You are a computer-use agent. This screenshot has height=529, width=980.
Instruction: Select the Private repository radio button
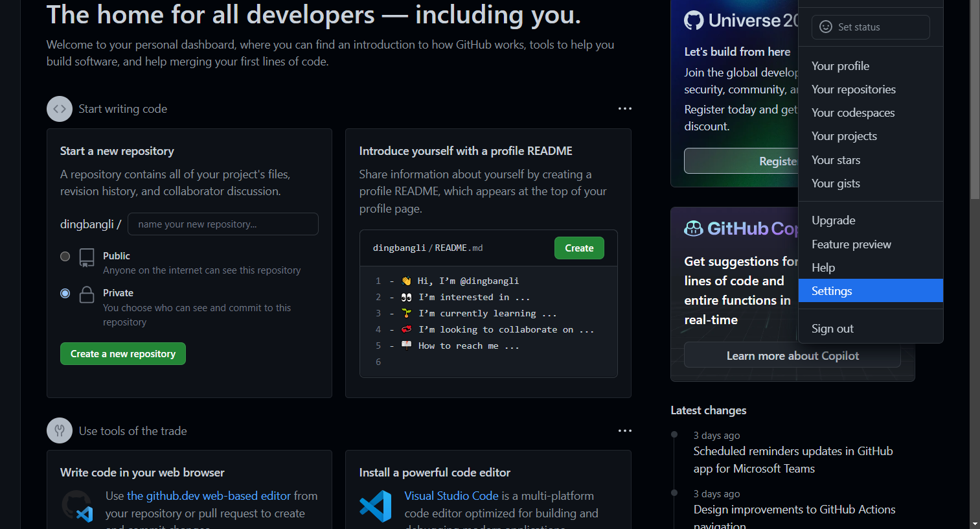65,293
